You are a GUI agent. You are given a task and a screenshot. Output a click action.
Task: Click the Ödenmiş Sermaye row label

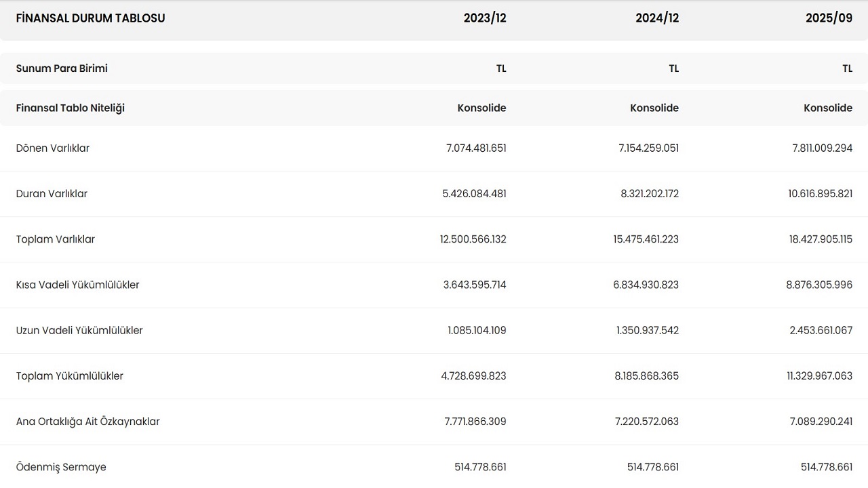[x=61, y=467]
